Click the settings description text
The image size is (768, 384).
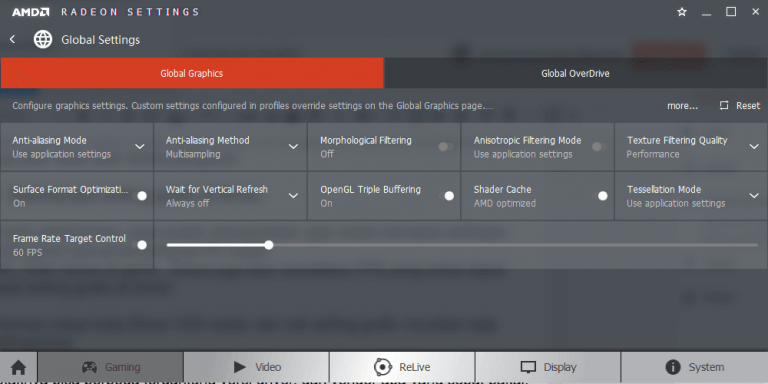point(252,106)
